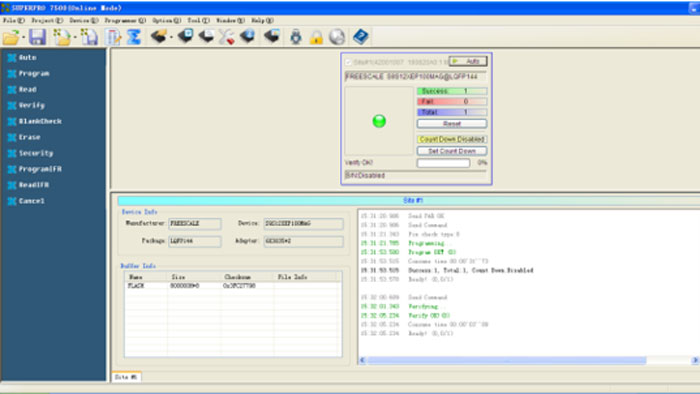Image resolution: width=700 pixels, height=394 pixels.
Task: Click the Adapter field
Action: tap(304, 241)
